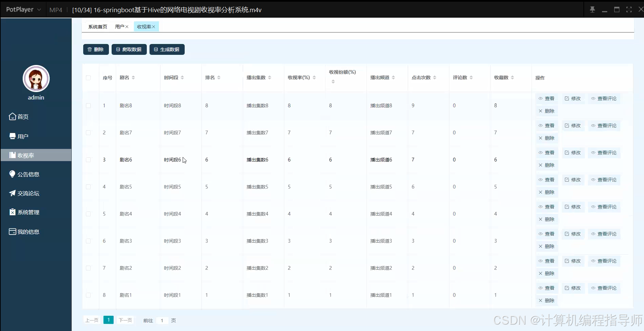The width and height of the screenshot is (644, 331).
Task: Check the row checkbox for 剧名7
Action: [88, 133]
